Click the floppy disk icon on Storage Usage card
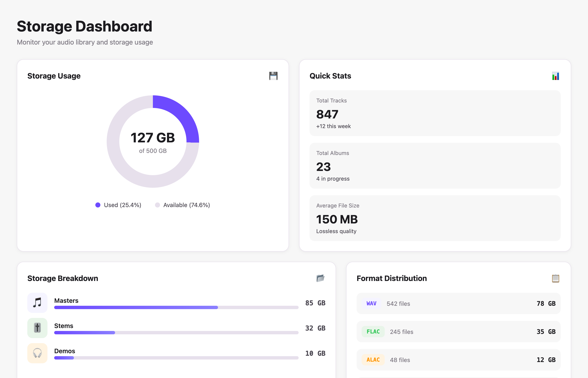Screen dimensions: 588x378 (x=273, y=76)
